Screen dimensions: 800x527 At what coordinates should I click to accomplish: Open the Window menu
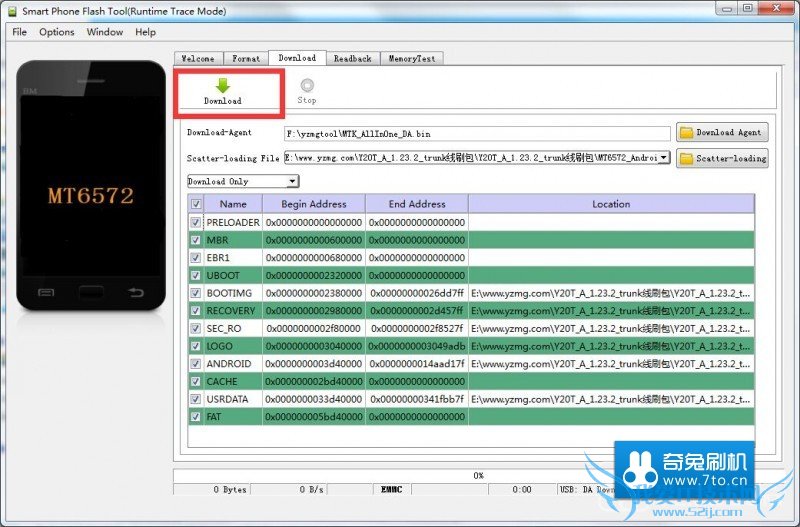click(x=105, y=32)
